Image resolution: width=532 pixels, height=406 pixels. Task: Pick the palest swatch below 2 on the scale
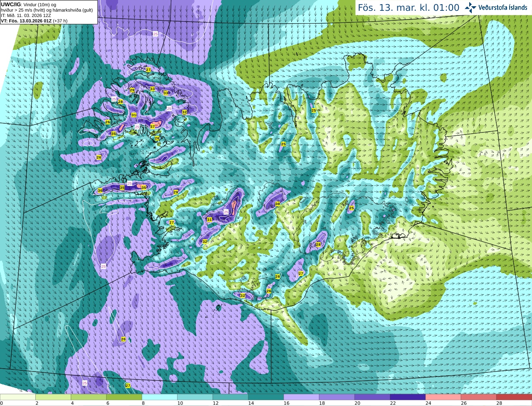coord(18,397)
